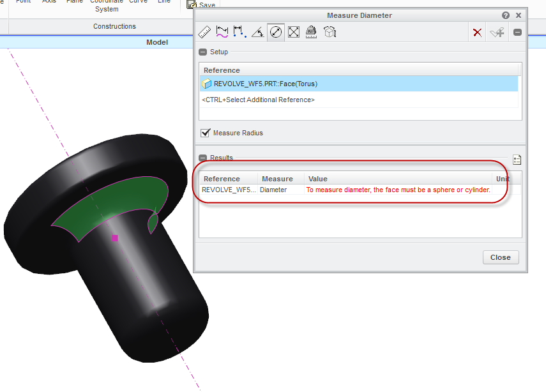Click CTRL+Select Additional Reference entry
The image size is (546, 392).
257,100
